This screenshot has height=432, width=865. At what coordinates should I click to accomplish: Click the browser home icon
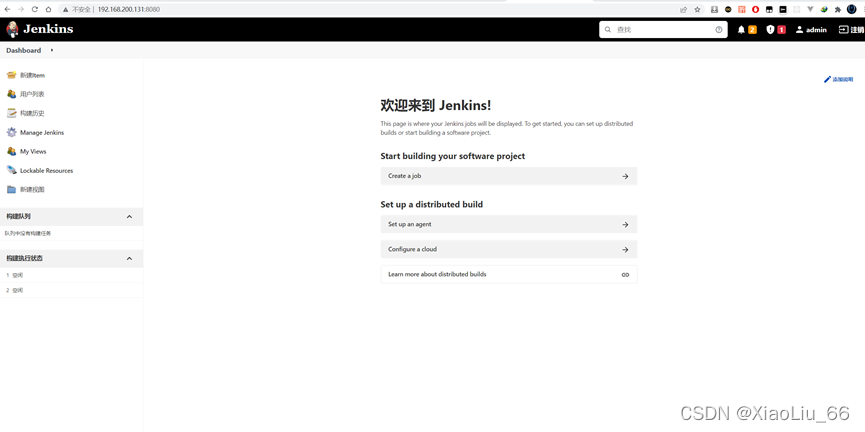point(49,9)
